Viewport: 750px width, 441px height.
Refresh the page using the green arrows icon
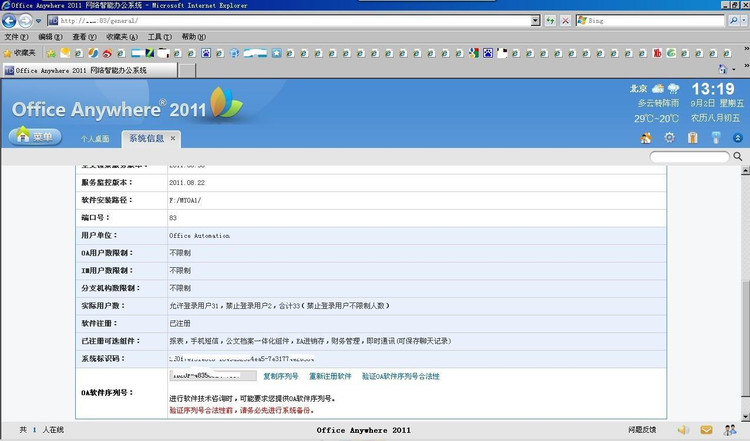point(551,21)
